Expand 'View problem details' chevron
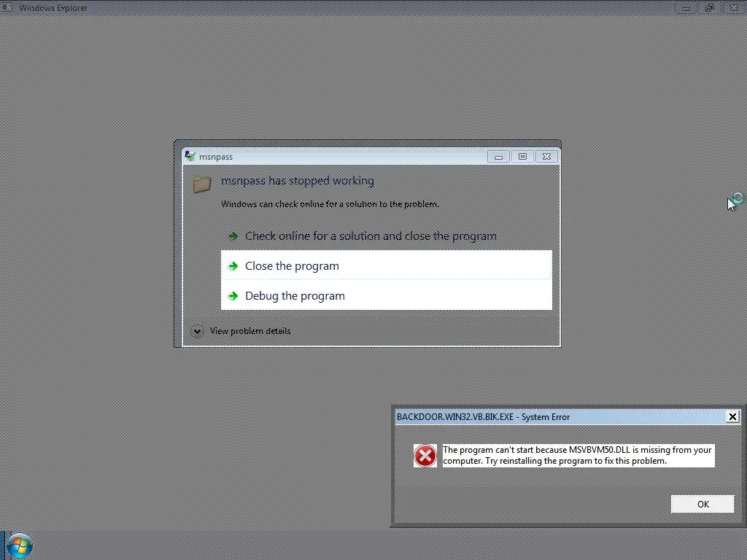747x560 pixels. [197, 331]
